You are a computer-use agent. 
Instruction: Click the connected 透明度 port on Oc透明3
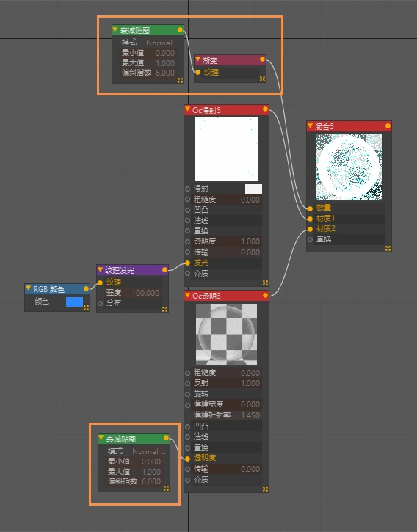[187, 459]
